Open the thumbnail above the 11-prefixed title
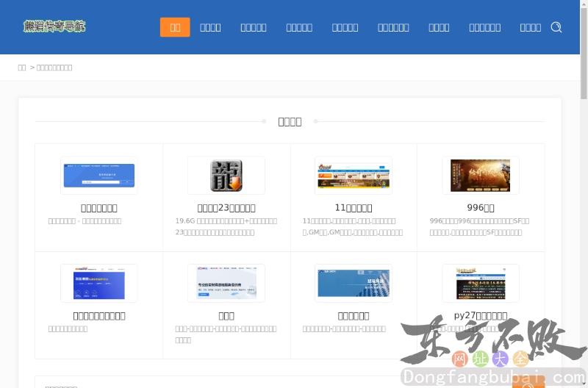588x388 pixels. pyautogui.click(x=354, y=176)
